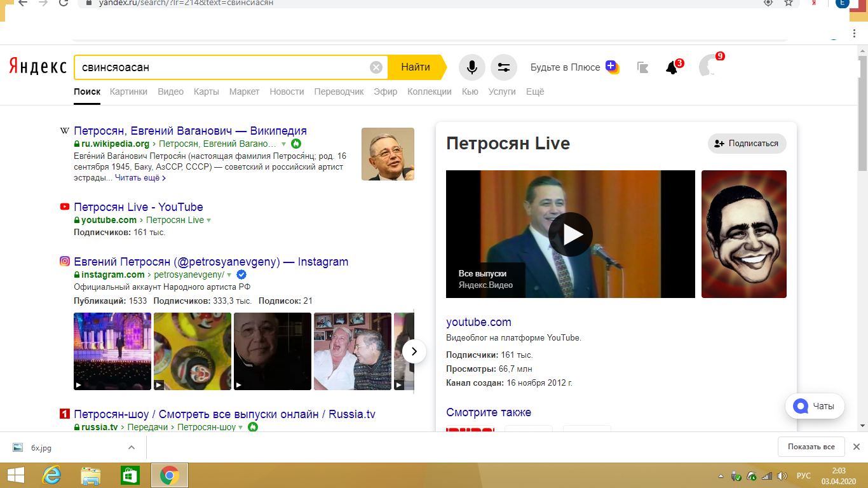
Task: Click the Instagram favicon beside Евгений Петросян
Action: click(x=64, y=261)
